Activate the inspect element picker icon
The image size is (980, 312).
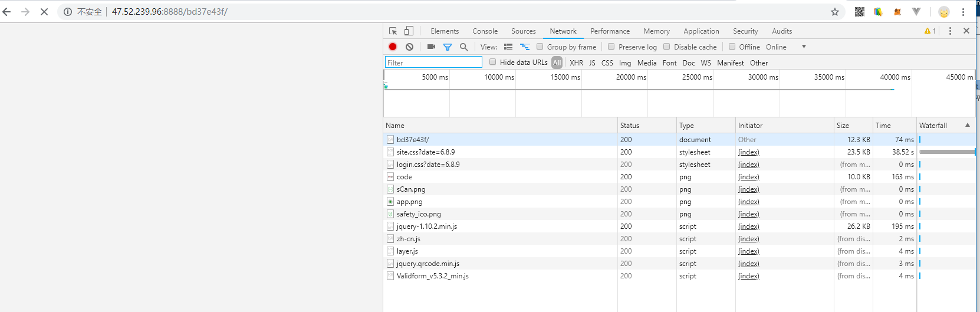(x=393, y=31)
